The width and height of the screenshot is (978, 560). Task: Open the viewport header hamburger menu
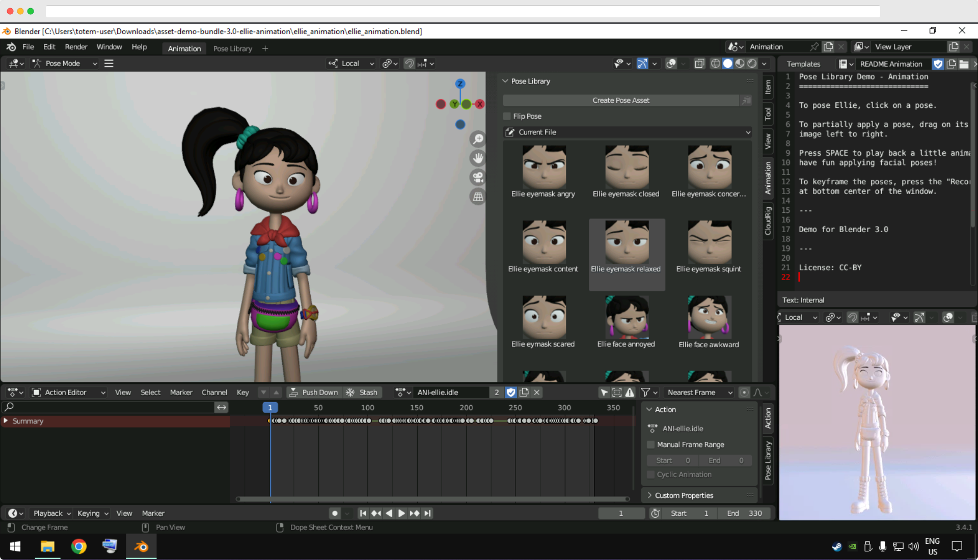click(x=108, y=64)
